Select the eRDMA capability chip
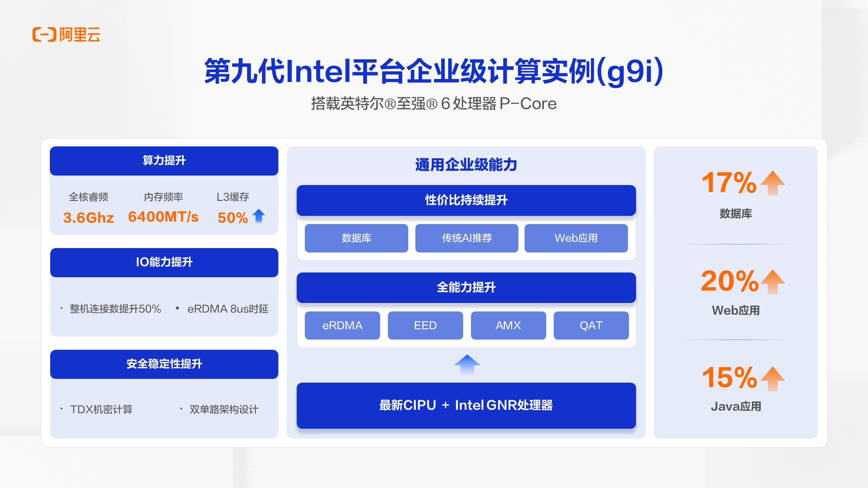This screenshot has height=488, width=868. point(342,326)
